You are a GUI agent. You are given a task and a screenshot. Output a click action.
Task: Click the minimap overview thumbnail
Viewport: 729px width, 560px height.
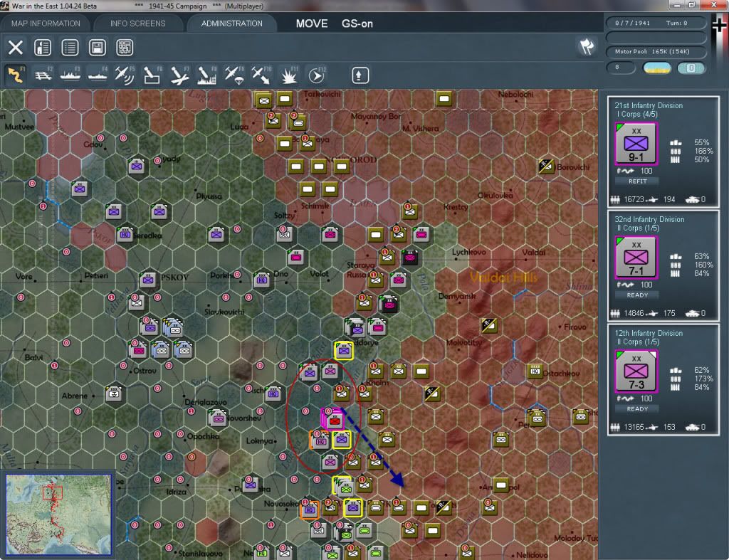tap(58, 514)
